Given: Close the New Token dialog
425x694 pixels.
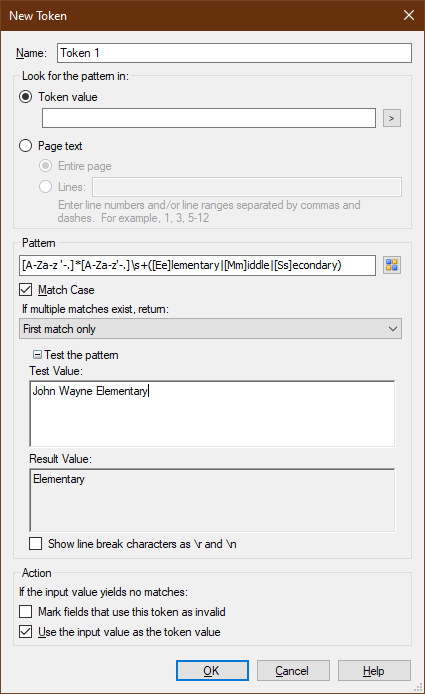Looking at the screenshot, I should (x=409, y=15).
